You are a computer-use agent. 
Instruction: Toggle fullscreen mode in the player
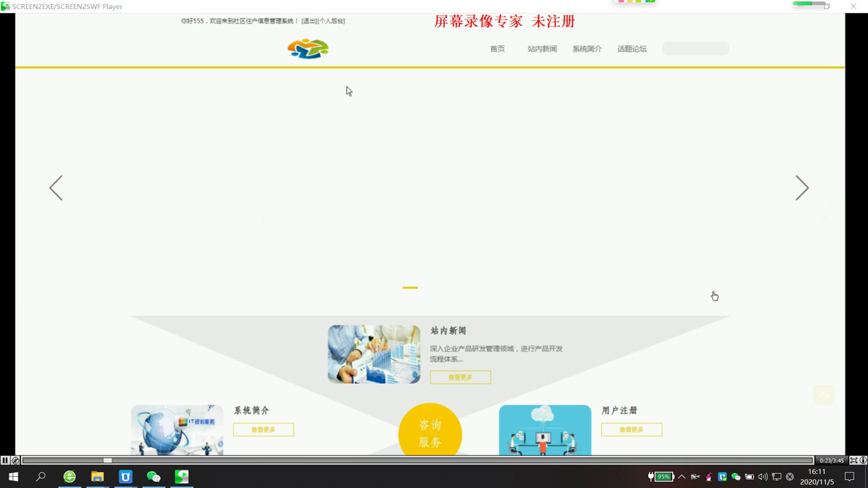(x=854, y=461)
